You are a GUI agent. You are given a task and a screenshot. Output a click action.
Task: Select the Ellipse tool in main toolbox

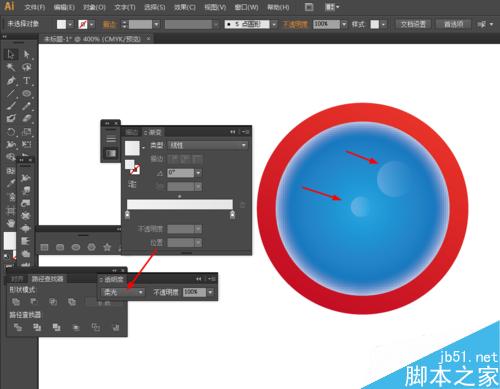click(x=27, y=93)
